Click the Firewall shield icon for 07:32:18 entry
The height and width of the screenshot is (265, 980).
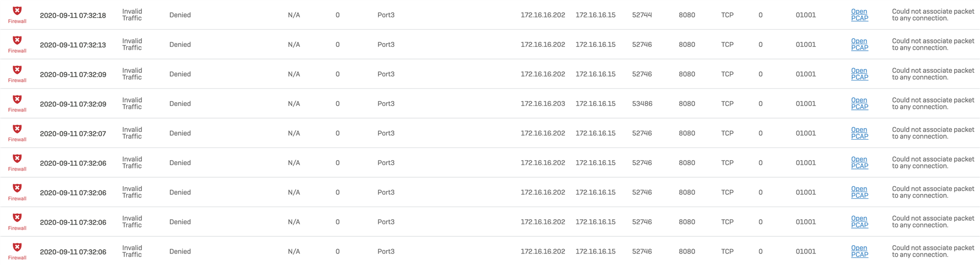coord(17,10)
